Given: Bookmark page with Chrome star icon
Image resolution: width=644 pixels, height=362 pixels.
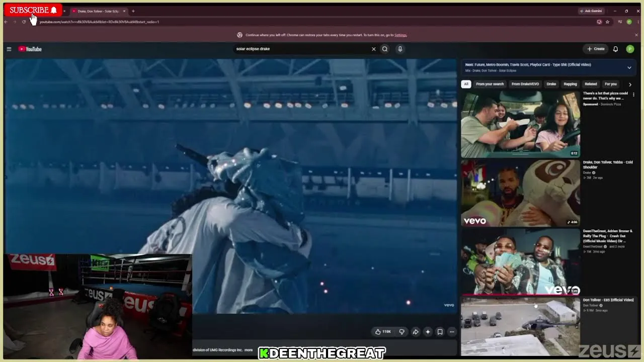Looking at the screenshot, I should [x=607, y=22].
